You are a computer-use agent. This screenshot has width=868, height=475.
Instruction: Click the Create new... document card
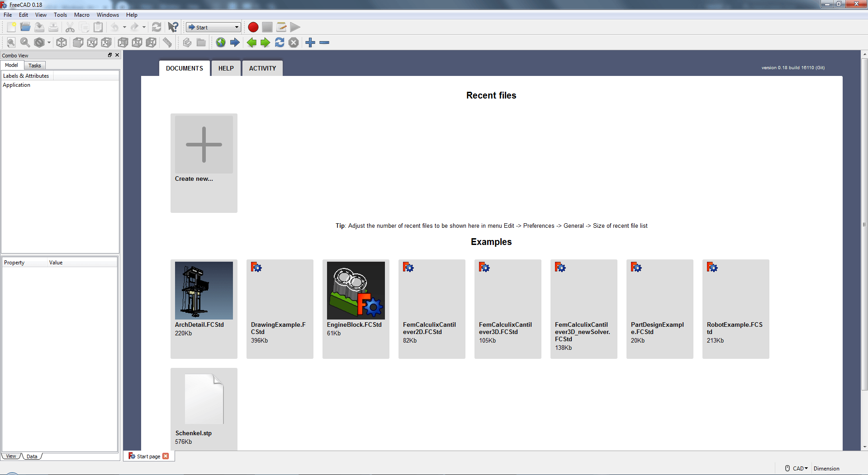[x=204, y=163]
